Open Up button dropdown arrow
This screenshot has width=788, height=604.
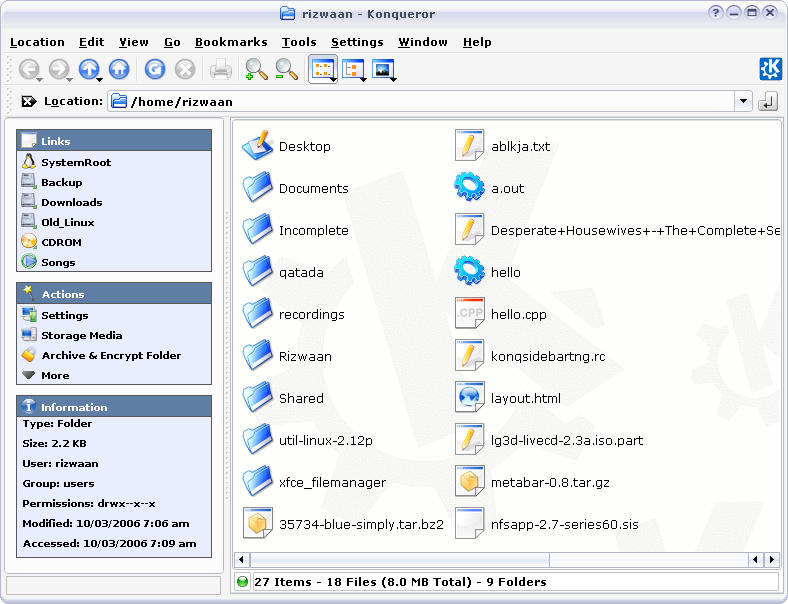click(100, 80)
